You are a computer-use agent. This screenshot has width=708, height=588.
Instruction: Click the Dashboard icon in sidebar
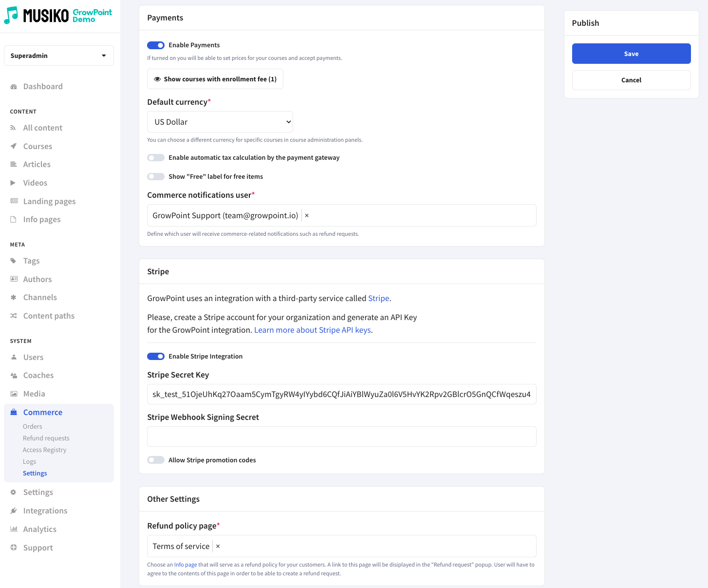(14, 87)
